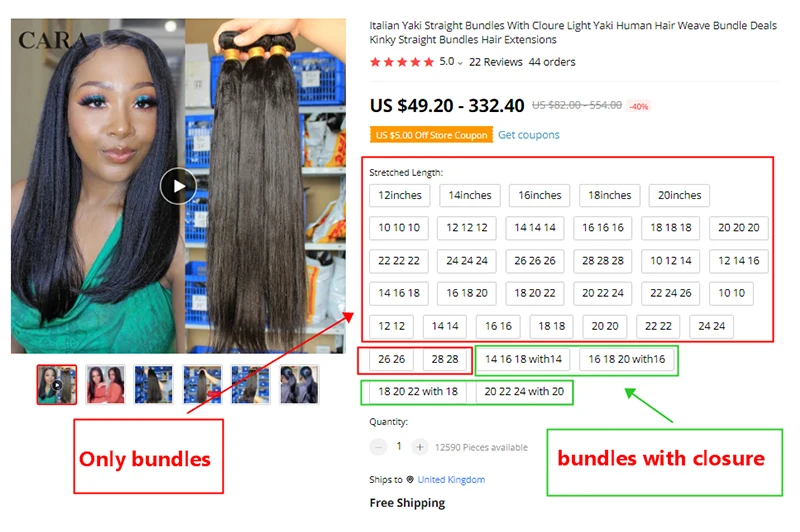Screen dimensions: 800x532
Task: Open the 22 Reviews link
Action: pyautogui.click(x=495, y=62)
